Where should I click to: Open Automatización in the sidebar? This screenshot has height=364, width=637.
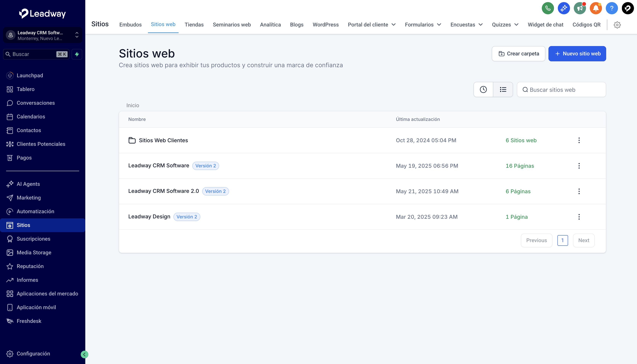35,211
